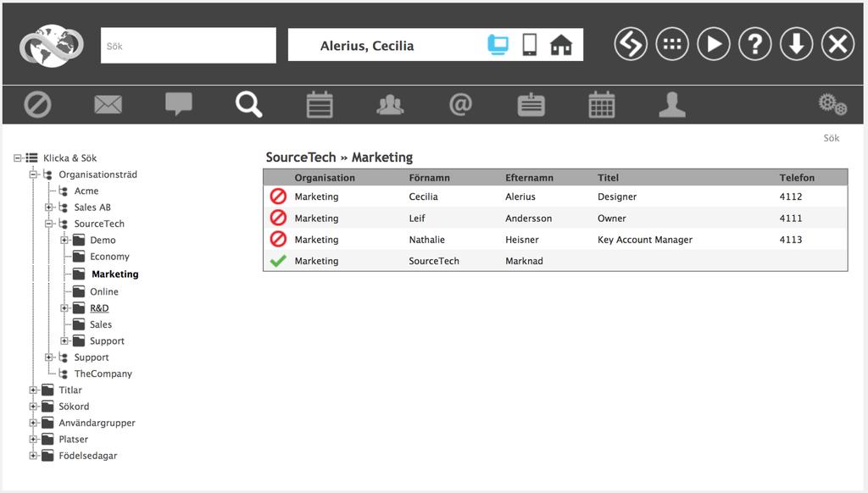
Task: Open the notepad list tab
Action: pyautogui.click(x=320, y=104)
